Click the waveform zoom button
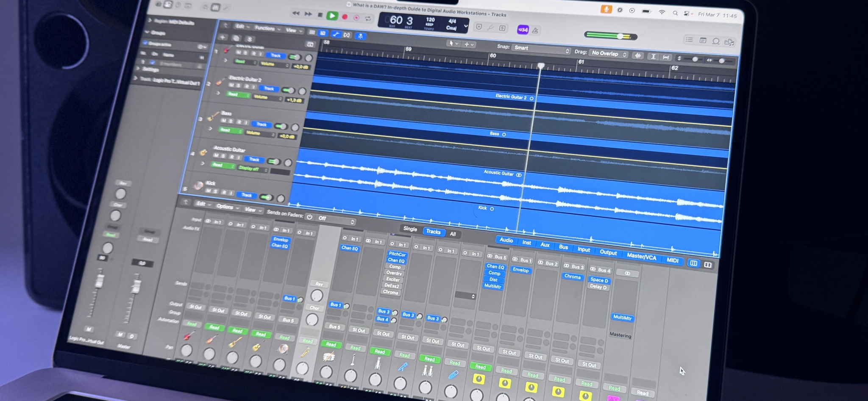This screenshot has height=401, width=868. [638, 55]
